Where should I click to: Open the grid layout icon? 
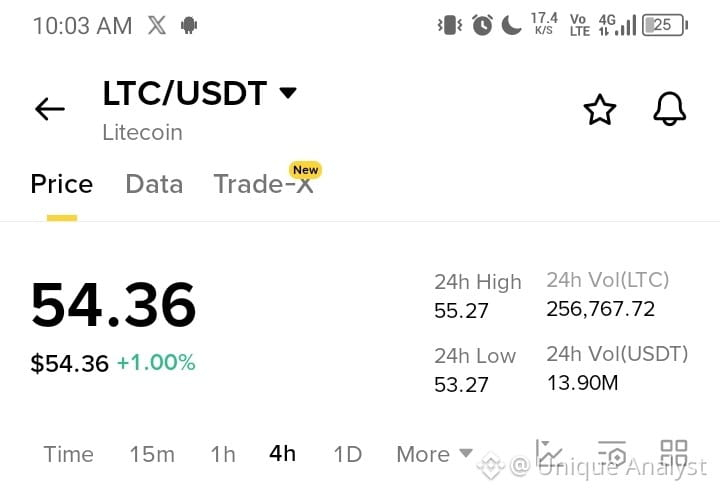point(674,453)
